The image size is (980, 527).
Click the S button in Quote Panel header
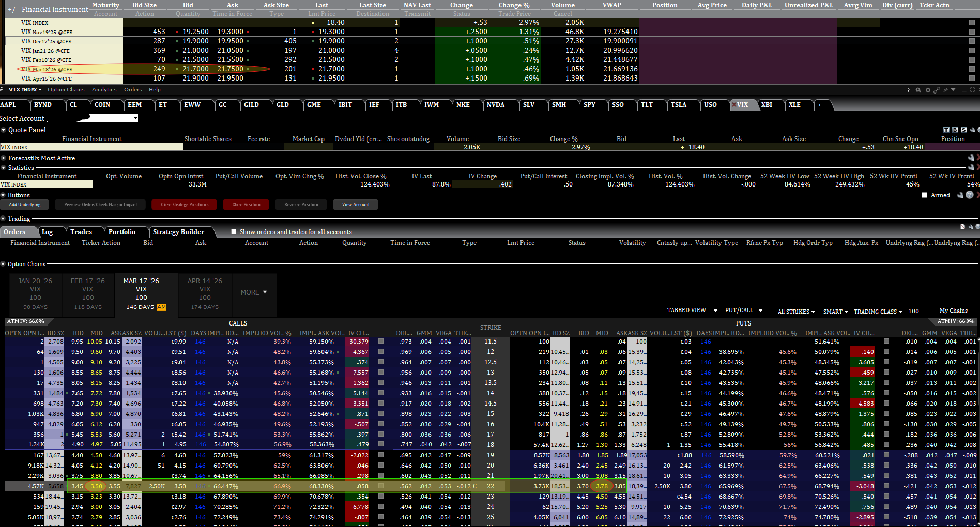(964, 130)
